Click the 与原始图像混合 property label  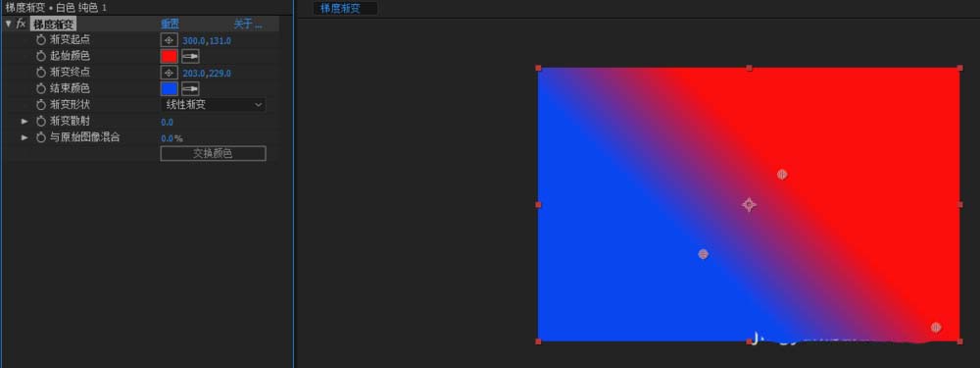[85, 137]
